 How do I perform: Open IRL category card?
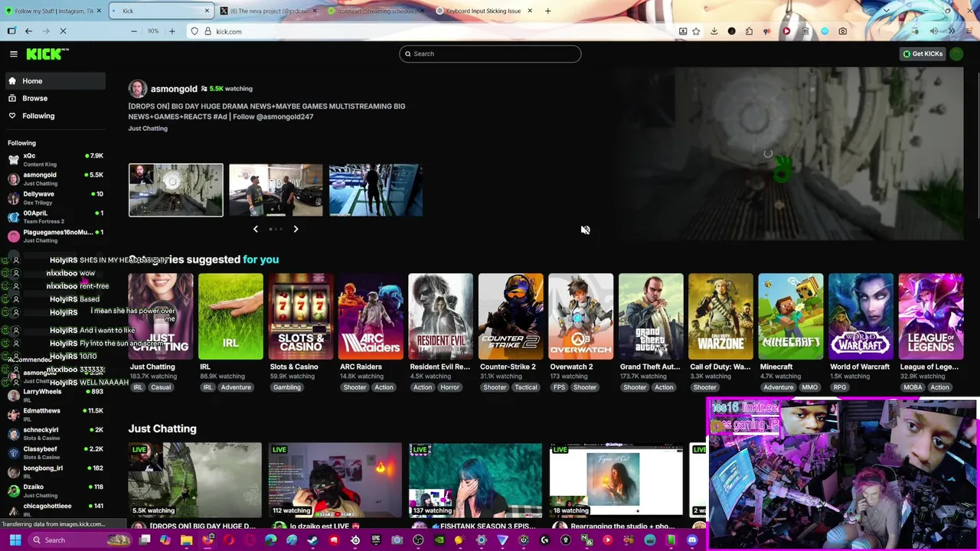tap(230, 317)
